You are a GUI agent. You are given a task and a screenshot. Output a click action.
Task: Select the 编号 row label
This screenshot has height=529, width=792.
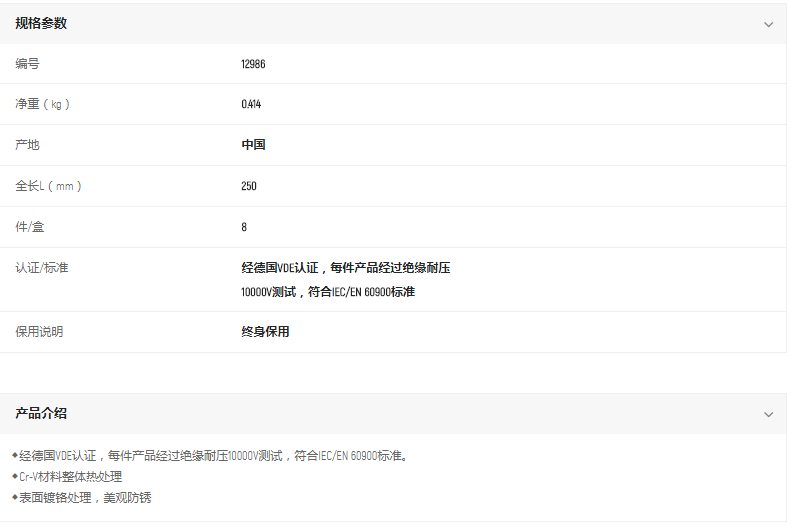click(x=28, y=64)
